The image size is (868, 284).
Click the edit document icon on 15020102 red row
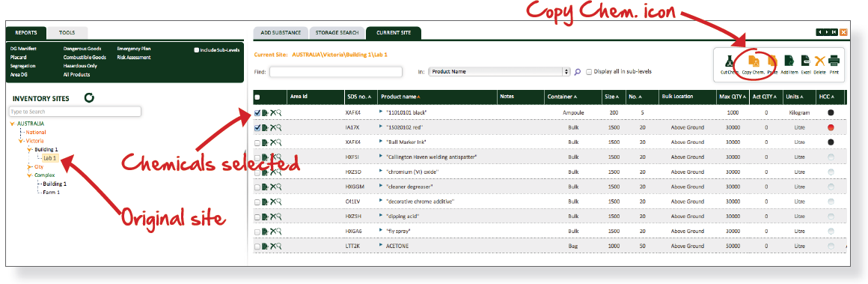point(265,127)
